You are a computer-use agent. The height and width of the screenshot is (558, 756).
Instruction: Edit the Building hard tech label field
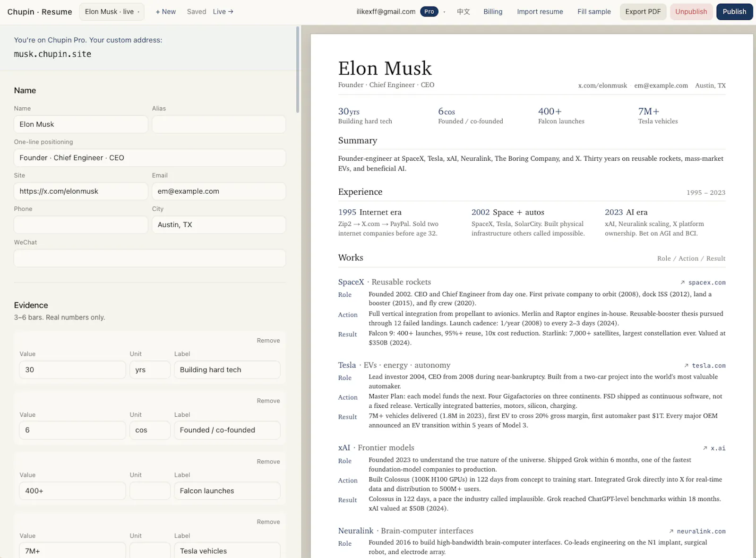(227, 370)
